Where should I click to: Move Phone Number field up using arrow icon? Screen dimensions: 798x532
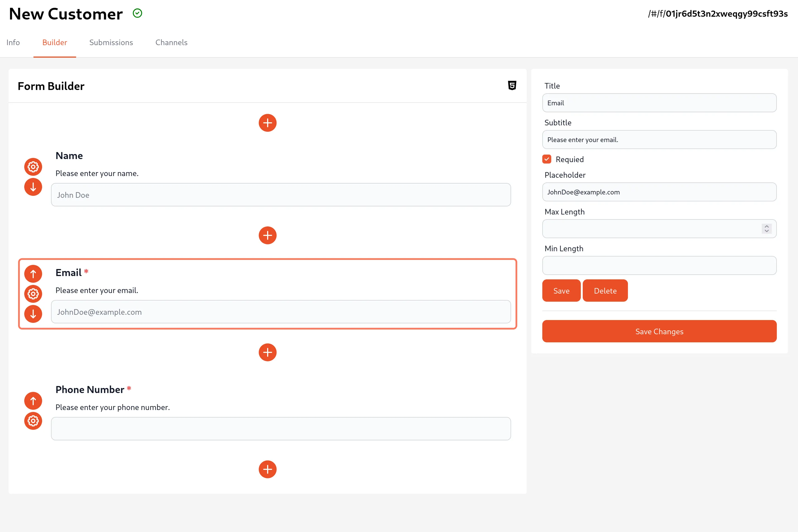pos(33,401)
